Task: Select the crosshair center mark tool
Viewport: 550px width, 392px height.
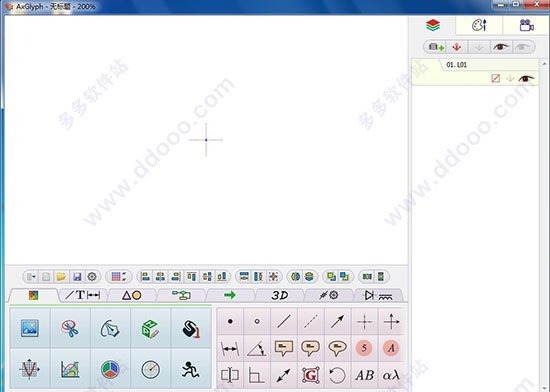Action: click(364, 321)
